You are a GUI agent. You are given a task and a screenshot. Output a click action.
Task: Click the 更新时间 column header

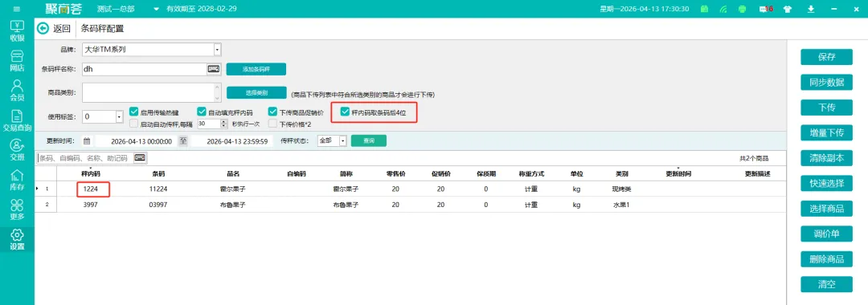tap(678, 173)
